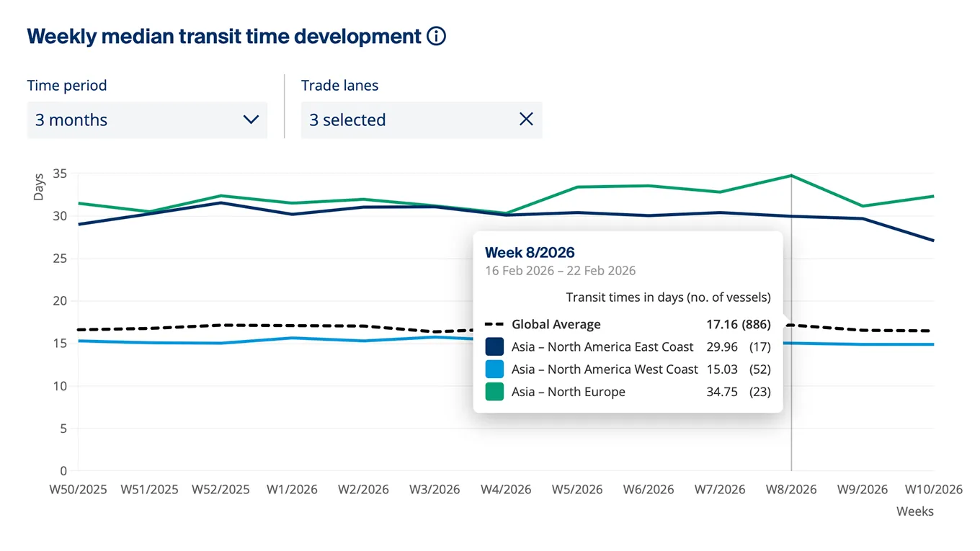The image size is (980, 551).
Task: Click the light blue swatch for Asia – North America West Coast
Action: click(494, 369)
